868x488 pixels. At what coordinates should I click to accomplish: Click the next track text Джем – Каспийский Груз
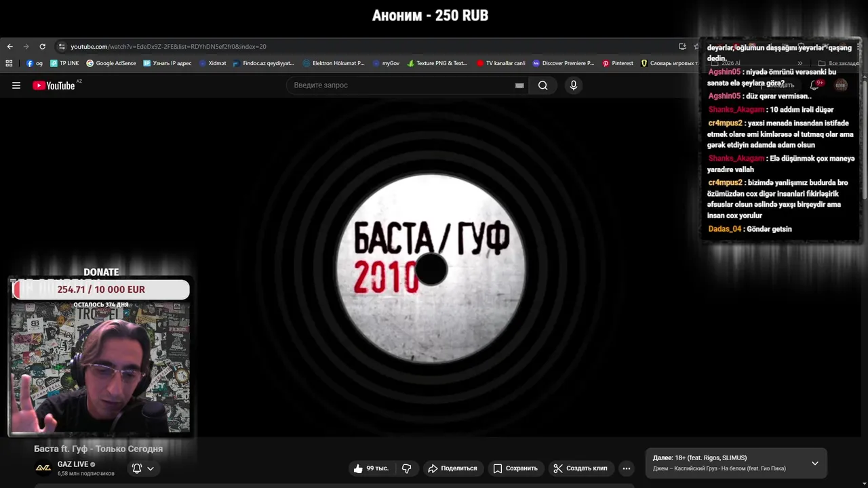tap(719, 469)
